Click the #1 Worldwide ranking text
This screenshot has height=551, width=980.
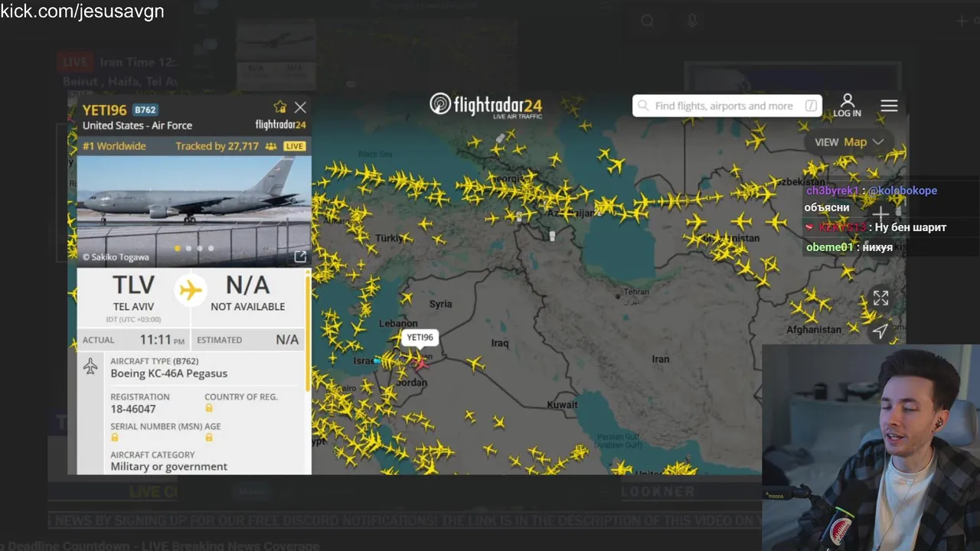point(114,146)
